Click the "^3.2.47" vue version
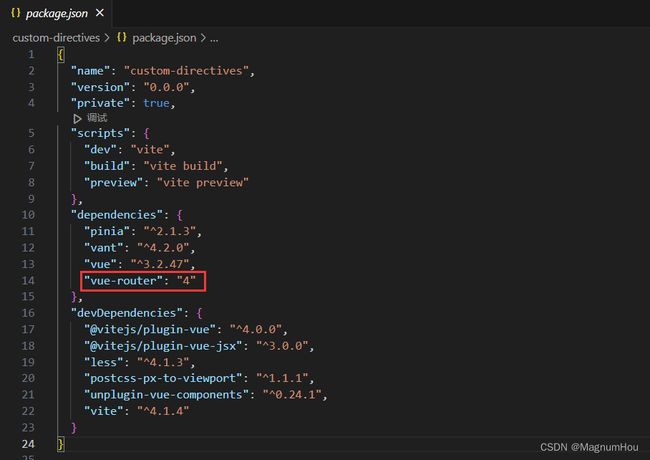Viewport: 650px width, 460px height. pos(160,264)
